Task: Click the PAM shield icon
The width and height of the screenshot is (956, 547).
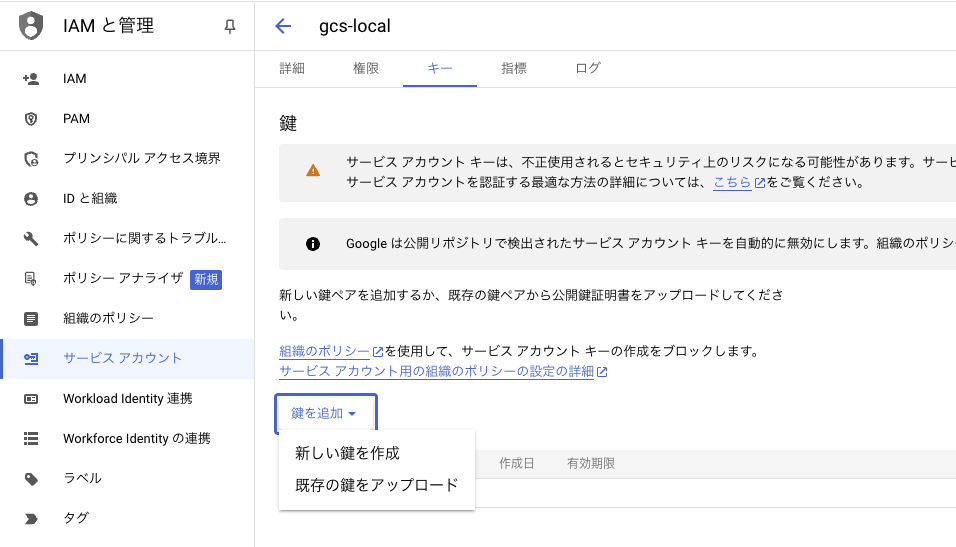Action: [31, 119]
